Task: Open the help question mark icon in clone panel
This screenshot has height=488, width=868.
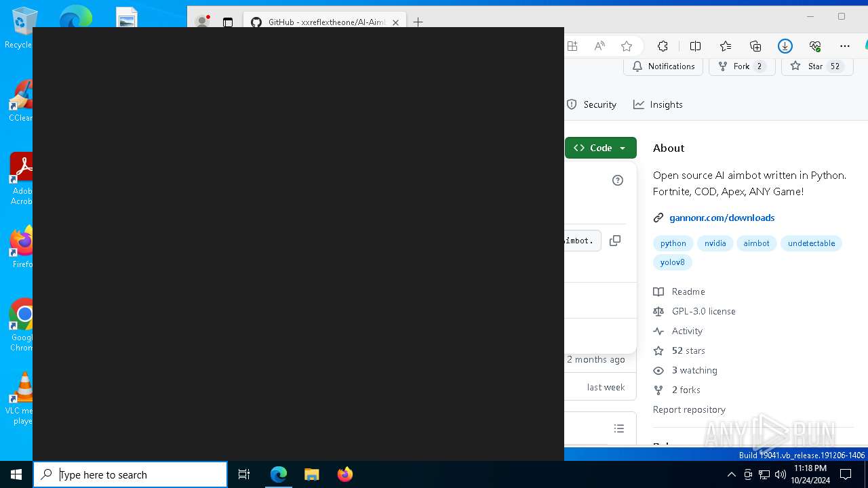Action: tap(617, 180)
